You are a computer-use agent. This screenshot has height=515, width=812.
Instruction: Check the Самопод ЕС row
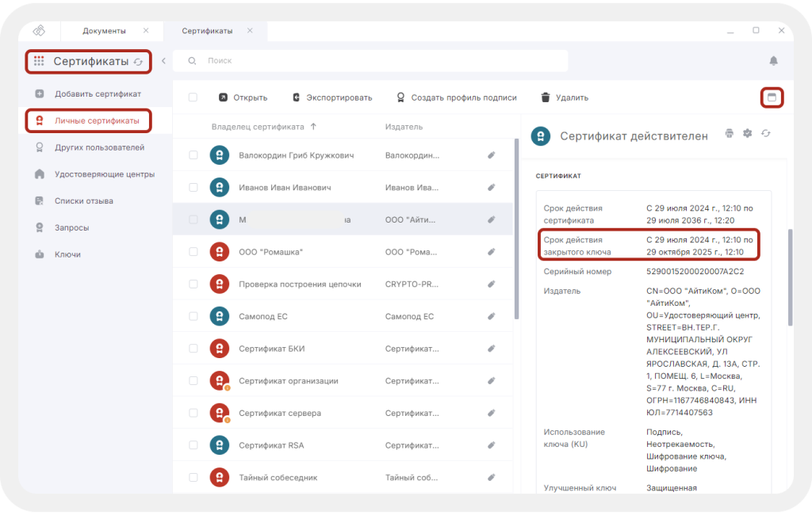[193, 316]
